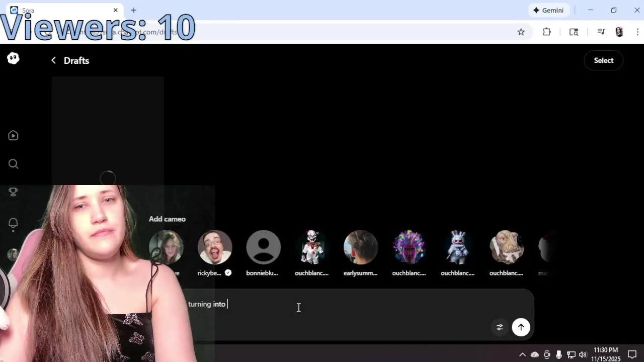Open Google Lens search icon
The height and width of the screenshot is (362, 644).
pyautogui.click(x=574, y=32)
